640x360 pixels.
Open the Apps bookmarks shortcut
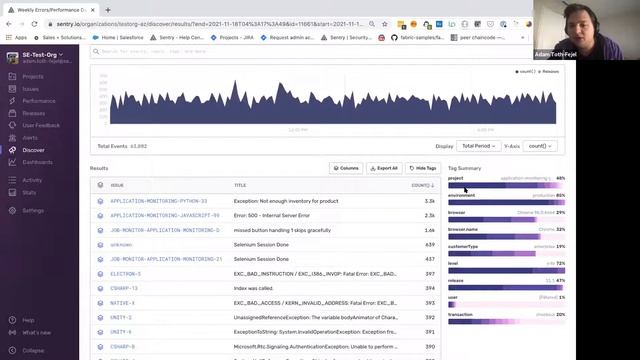(16, 37)
